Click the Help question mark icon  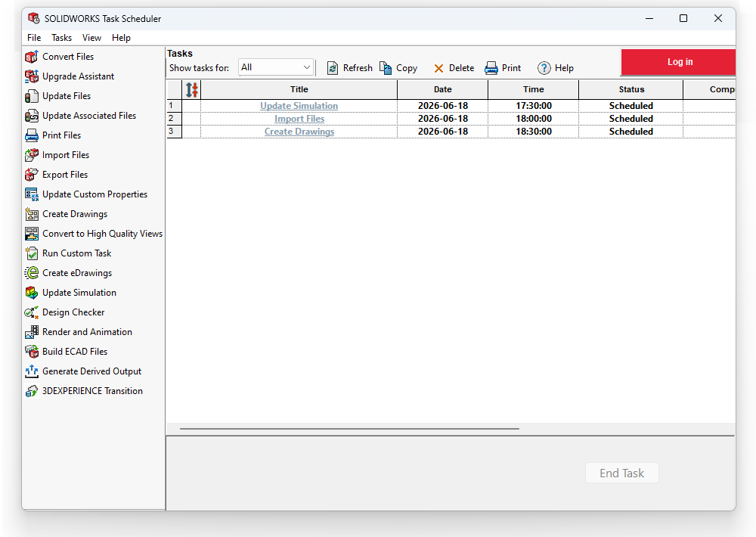coord(544,68)
